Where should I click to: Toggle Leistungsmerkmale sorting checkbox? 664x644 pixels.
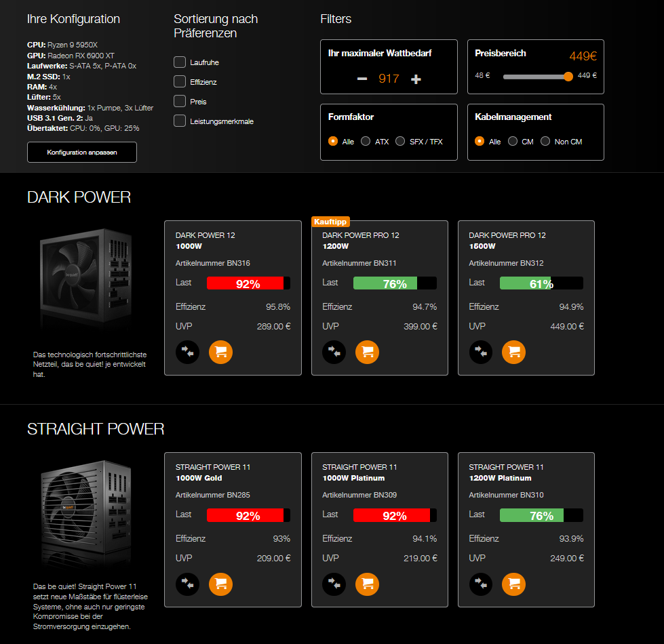[x=180, y=121]
